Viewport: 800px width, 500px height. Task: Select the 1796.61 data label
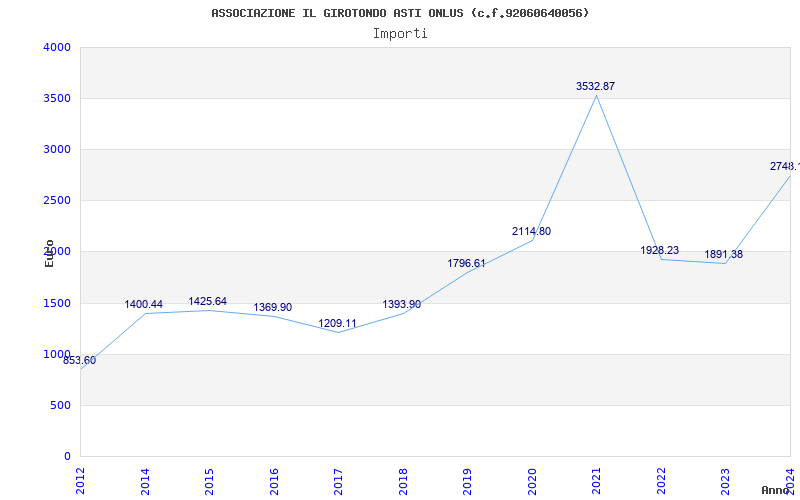pyautogui.click(x=467, y=264)
